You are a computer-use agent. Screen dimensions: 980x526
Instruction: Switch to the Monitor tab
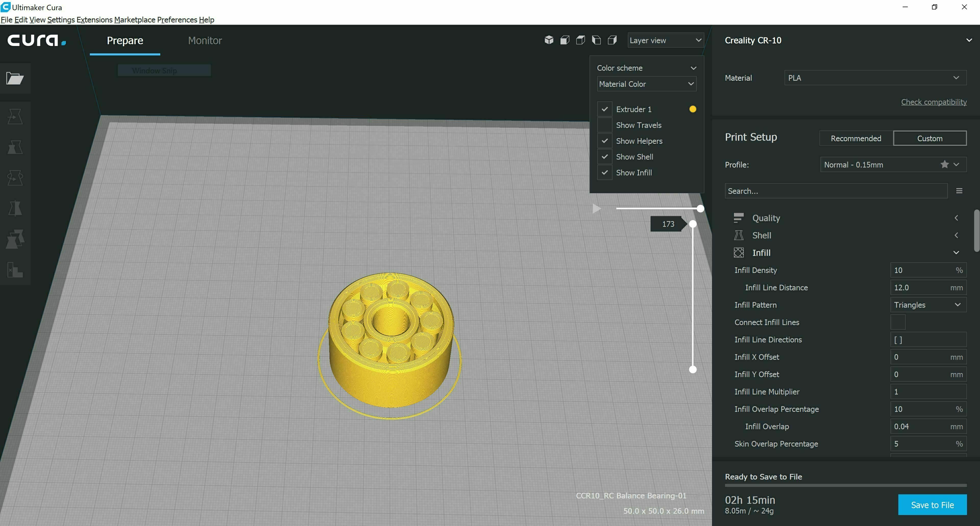pyautogui.click(x=205, y=40)
